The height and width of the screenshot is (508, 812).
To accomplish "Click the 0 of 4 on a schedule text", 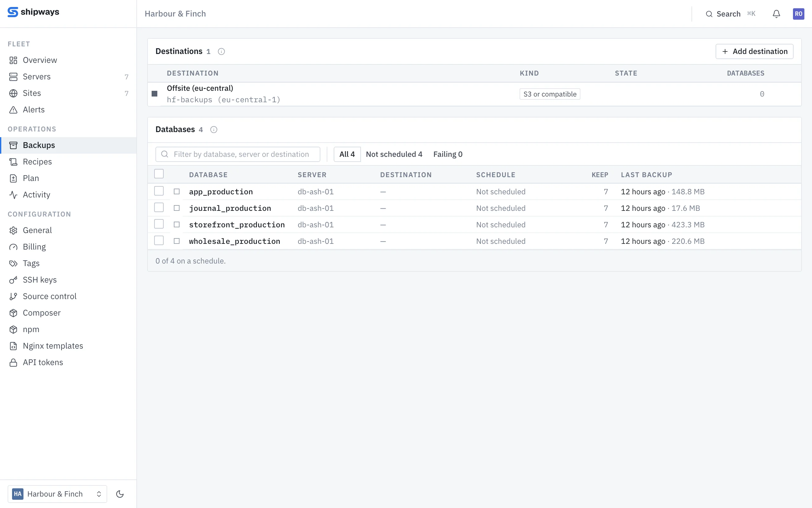I will pos(191,261).
